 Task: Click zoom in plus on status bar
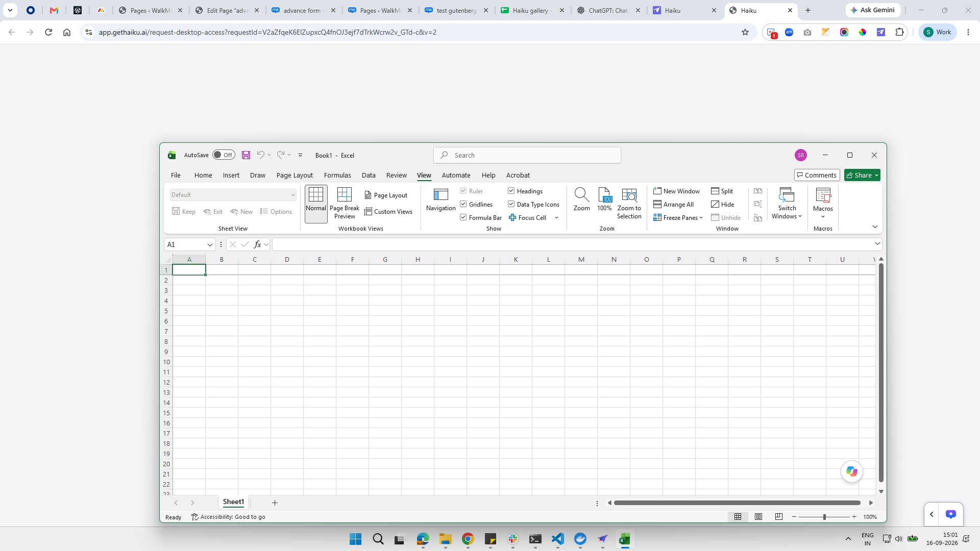point(854,517)
